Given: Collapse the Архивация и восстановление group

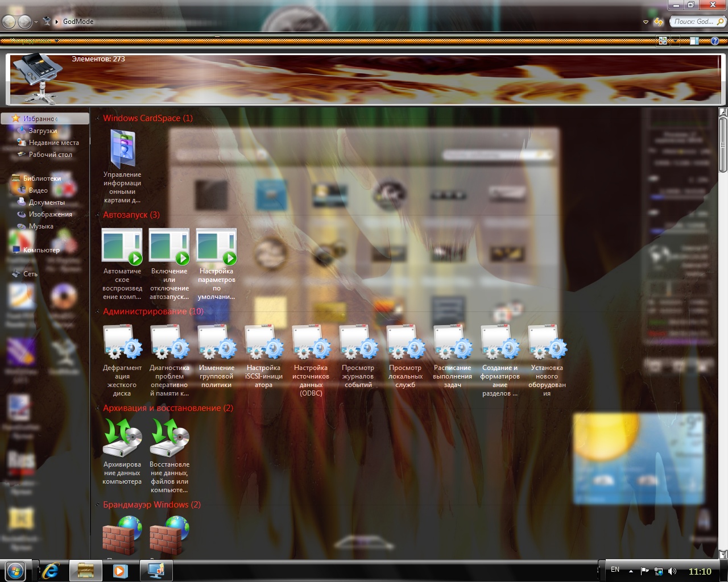Looking at the screenshot, I should click(98, 408).
